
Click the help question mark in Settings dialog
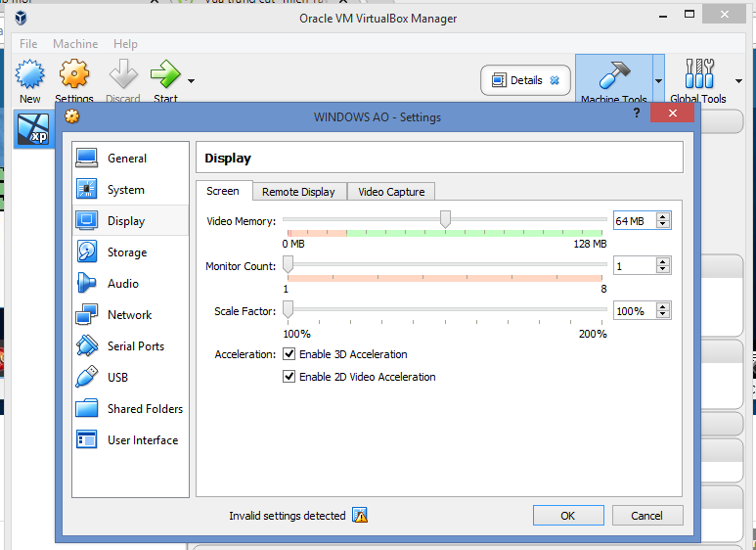tap(637, 113)
